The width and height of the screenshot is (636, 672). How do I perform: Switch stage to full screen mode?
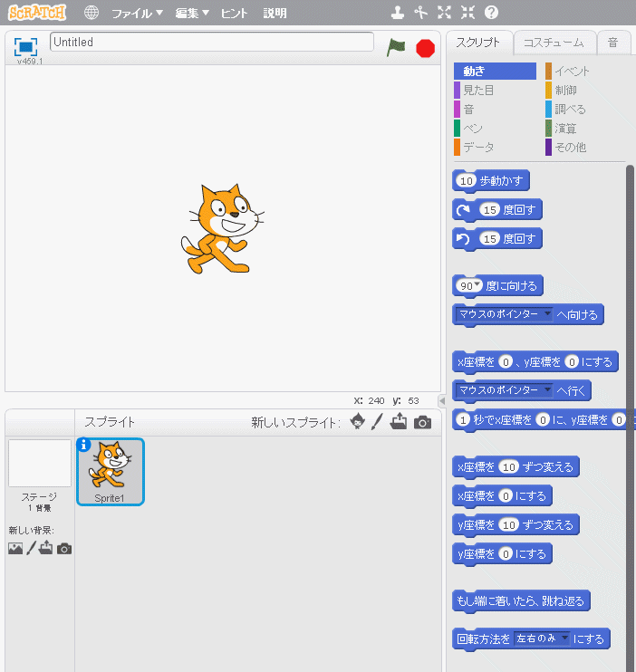25,47
